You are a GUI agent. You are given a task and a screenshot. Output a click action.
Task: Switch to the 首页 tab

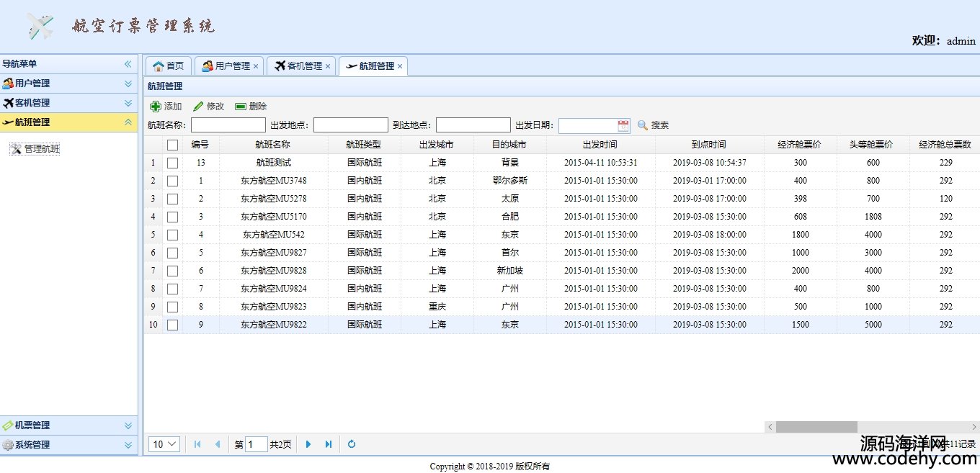coord(169,66)
